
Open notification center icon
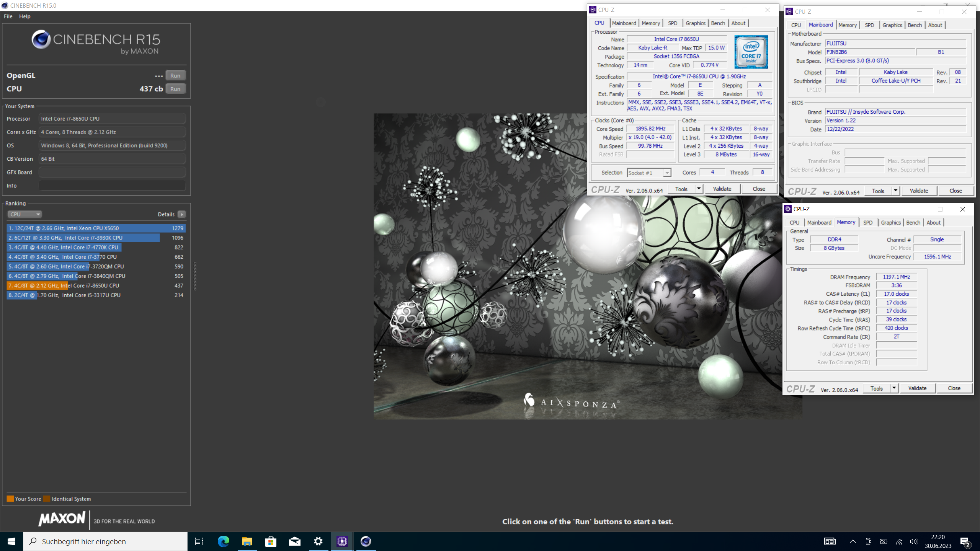(x=965, y=541)
